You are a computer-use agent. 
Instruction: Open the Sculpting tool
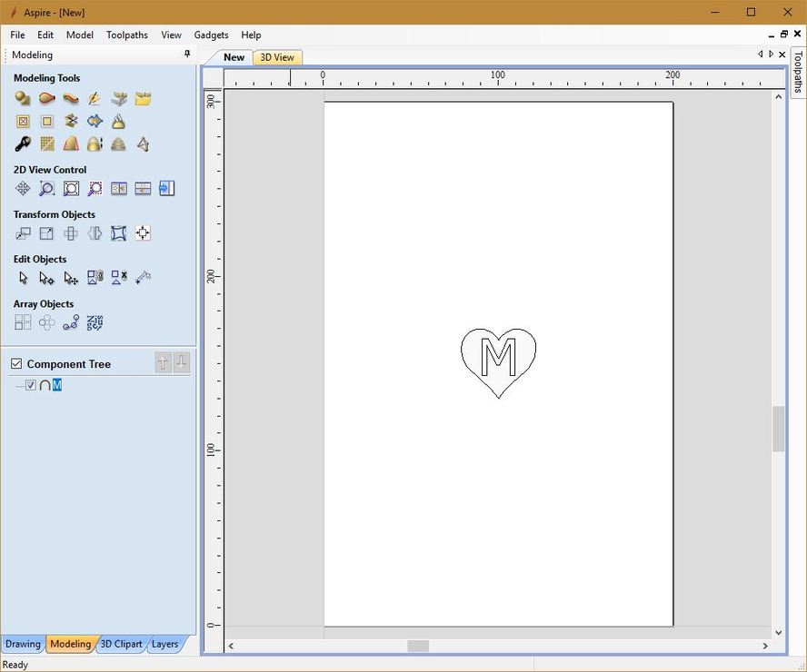click(95, 98)
